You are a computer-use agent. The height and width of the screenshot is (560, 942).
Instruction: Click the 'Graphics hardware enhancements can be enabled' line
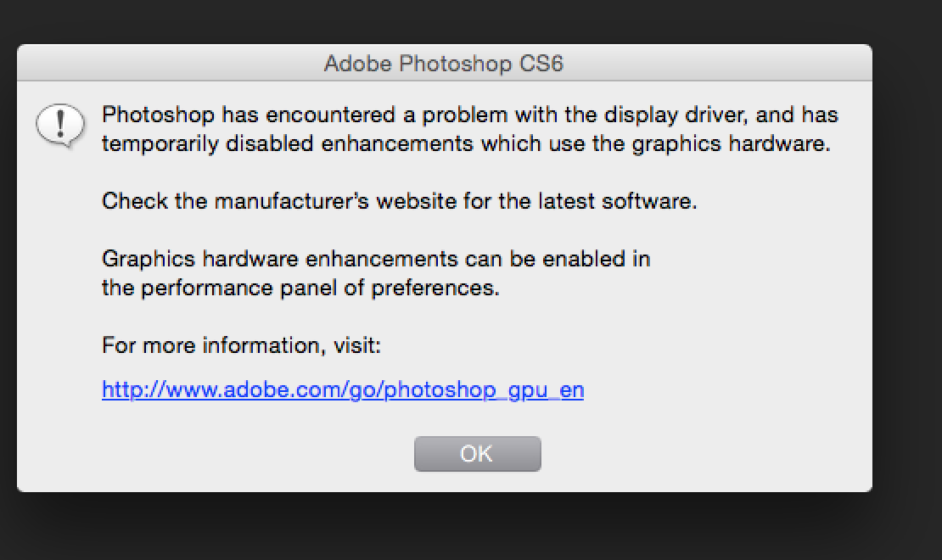tap(376, 259)
